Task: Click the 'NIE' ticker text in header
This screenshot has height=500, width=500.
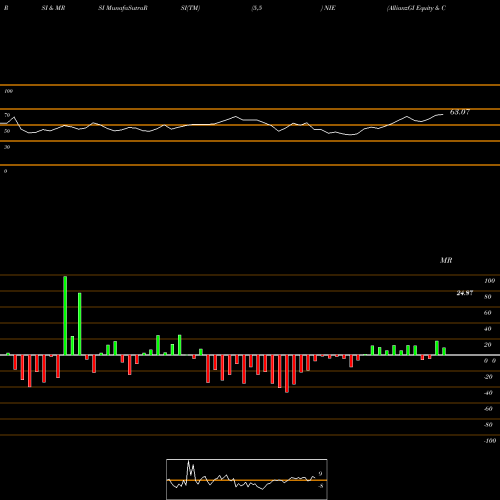Action: tap(329, 8)
